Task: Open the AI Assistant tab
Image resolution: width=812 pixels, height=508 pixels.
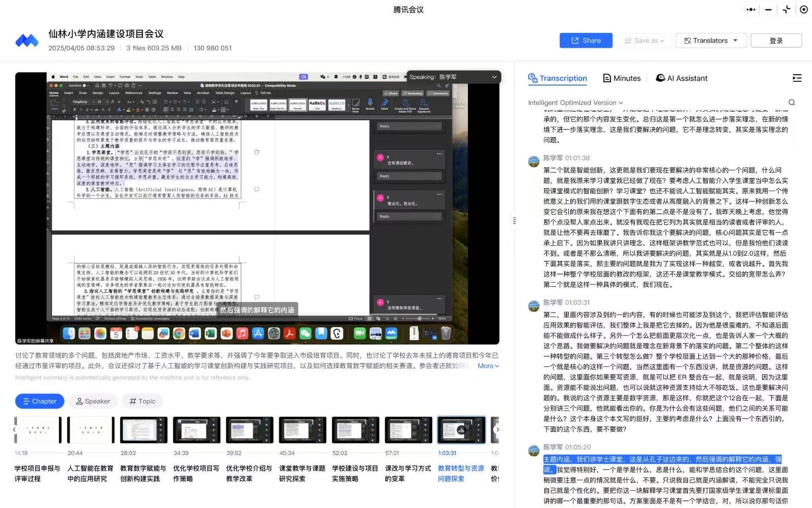Action: 682,78
